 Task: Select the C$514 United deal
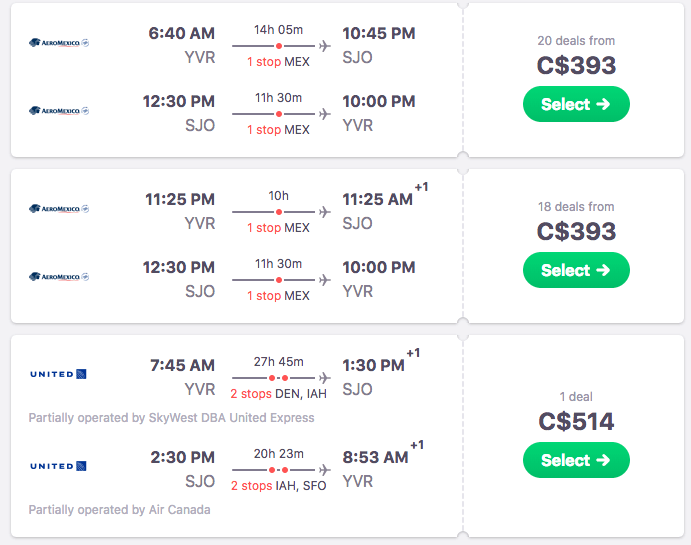click(576, 460)
